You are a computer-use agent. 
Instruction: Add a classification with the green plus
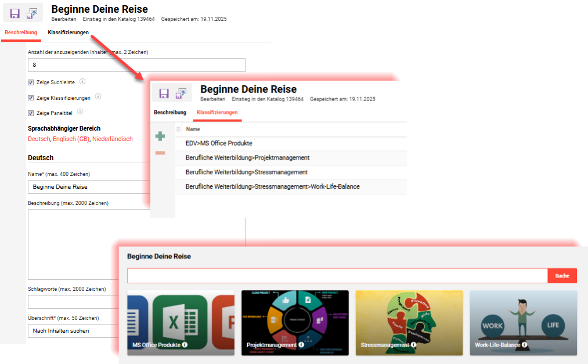click(x=160, y=136)
